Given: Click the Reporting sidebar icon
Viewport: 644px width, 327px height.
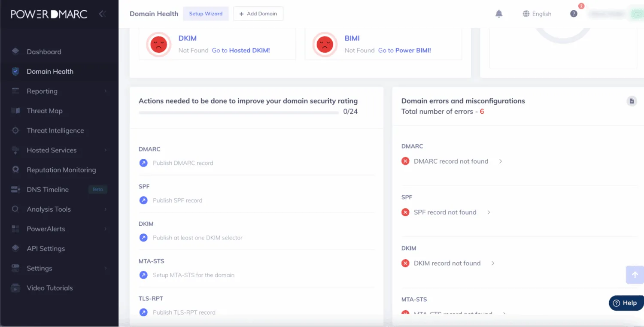Looking at the screenshot, I should coord(15,91).
